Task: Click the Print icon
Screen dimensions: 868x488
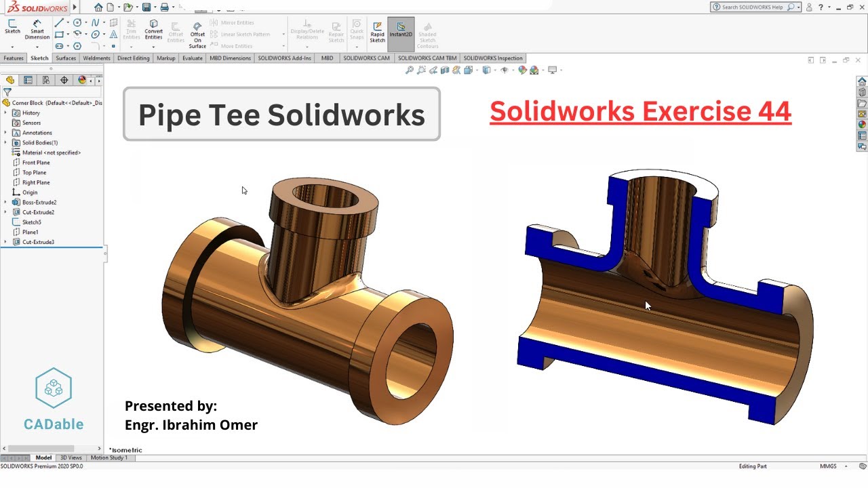Action: 164,7
